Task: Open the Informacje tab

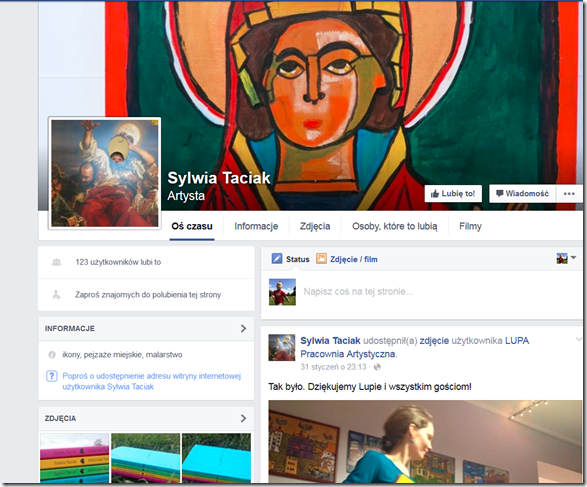Action: [256, 226]
